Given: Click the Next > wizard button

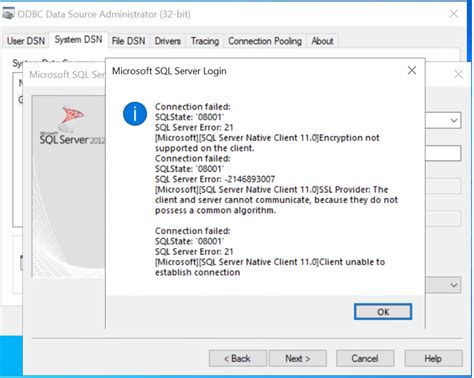Looking at the screenshot, I should coord(298,358).
